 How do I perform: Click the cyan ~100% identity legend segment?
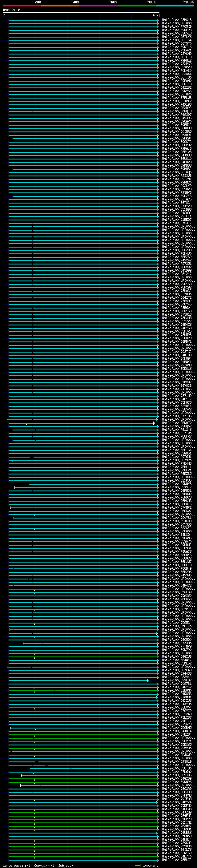tap(175, 6)
